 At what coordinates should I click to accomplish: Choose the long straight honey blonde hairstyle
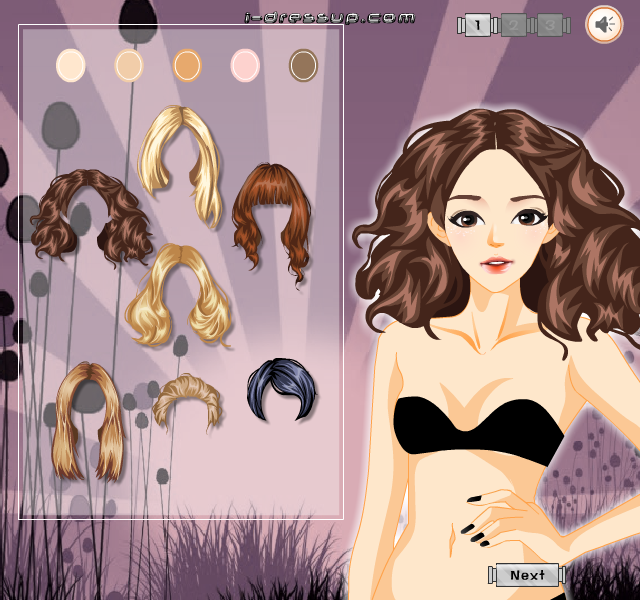click(88, 420)
